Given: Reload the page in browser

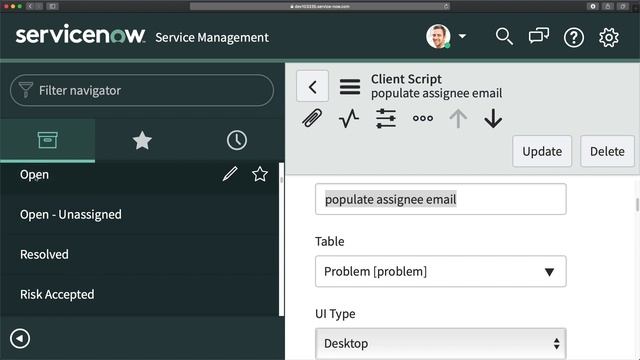Looking at the screenshot, I should (446, 6).
